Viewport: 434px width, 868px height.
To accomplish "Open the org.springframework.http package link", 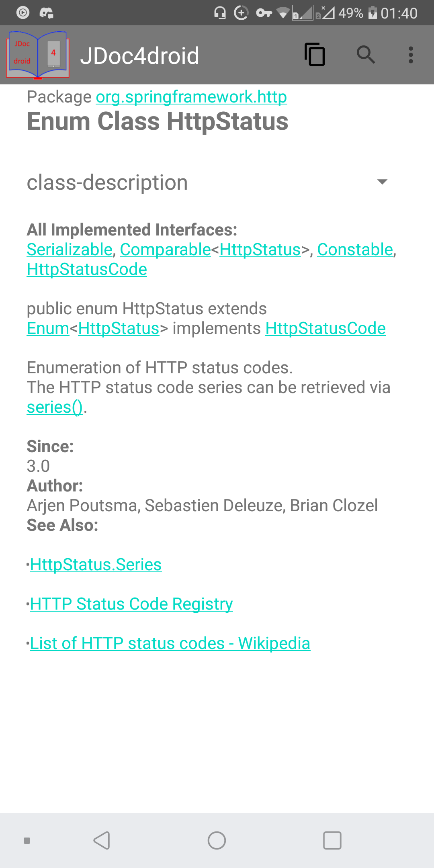I will (191, 97).
